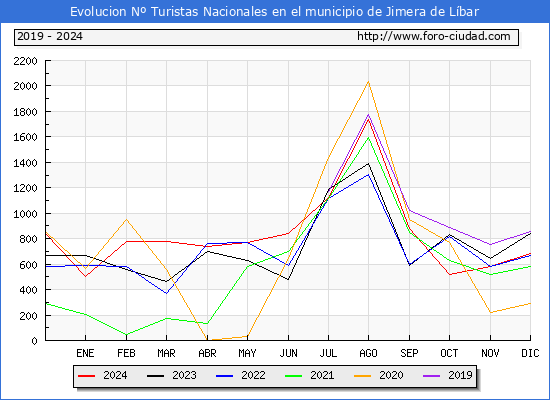
Task: Click the FEB month axis label
Action: [126, 353]
